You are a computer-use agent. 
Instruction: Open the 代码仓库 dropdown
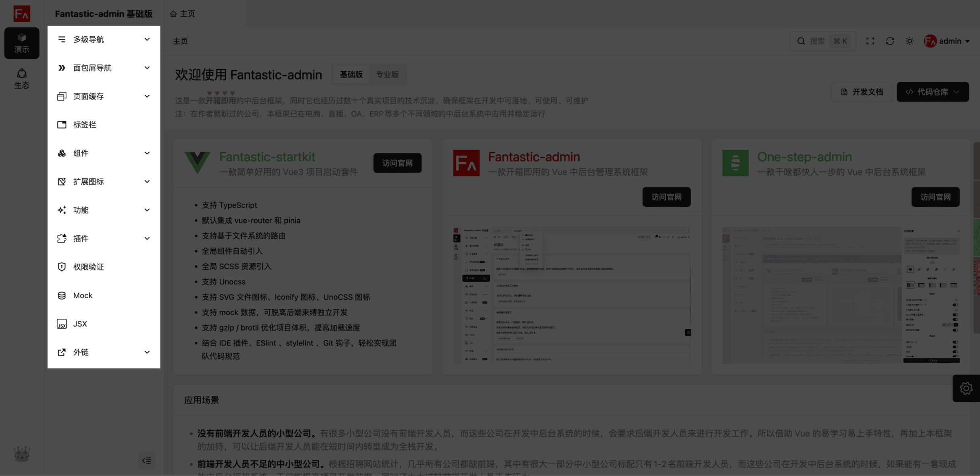coord(932,92)
